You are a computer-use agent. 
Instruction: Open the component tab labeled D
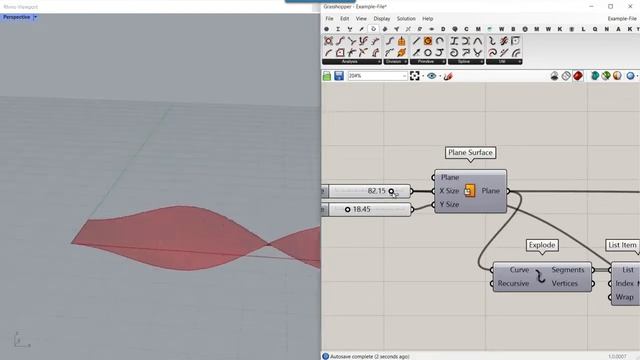tap(443, 29)
